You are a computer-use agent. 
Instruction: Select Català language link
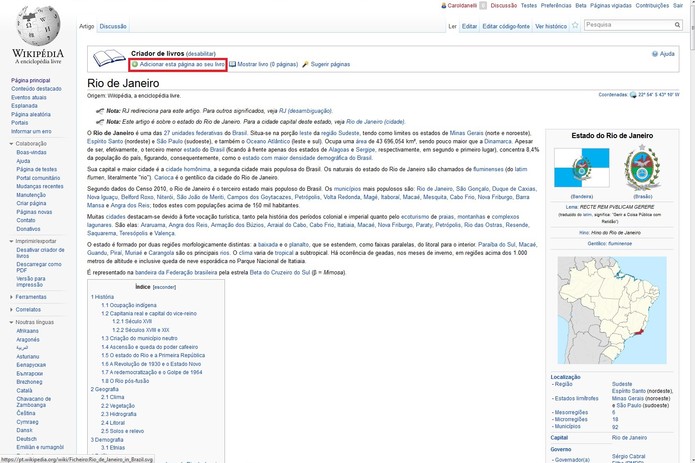pyautogui.click(x=24, y=391)
